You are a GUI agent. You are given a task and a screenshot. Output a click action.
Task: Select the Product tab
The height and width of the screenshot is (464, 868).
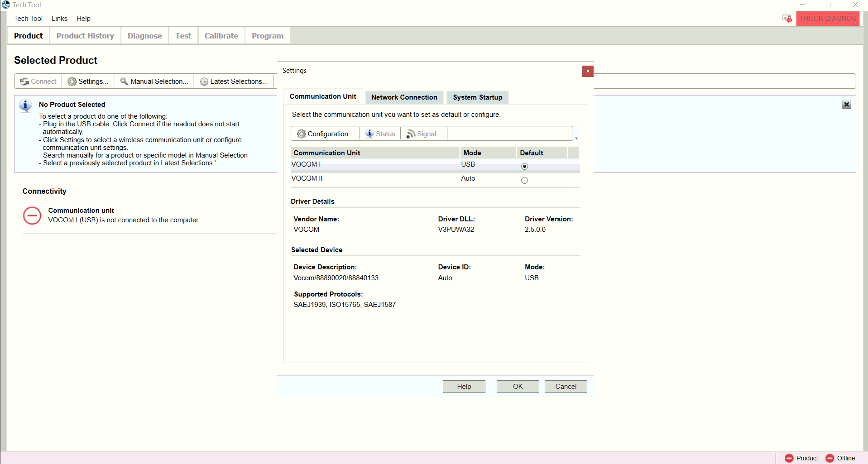point(29,36)
